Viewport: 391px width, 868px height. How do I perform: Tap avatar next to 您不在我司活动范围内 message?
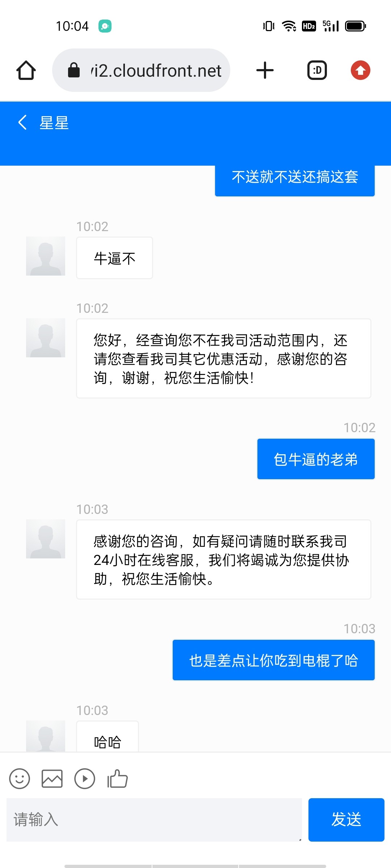coord(46,338)
